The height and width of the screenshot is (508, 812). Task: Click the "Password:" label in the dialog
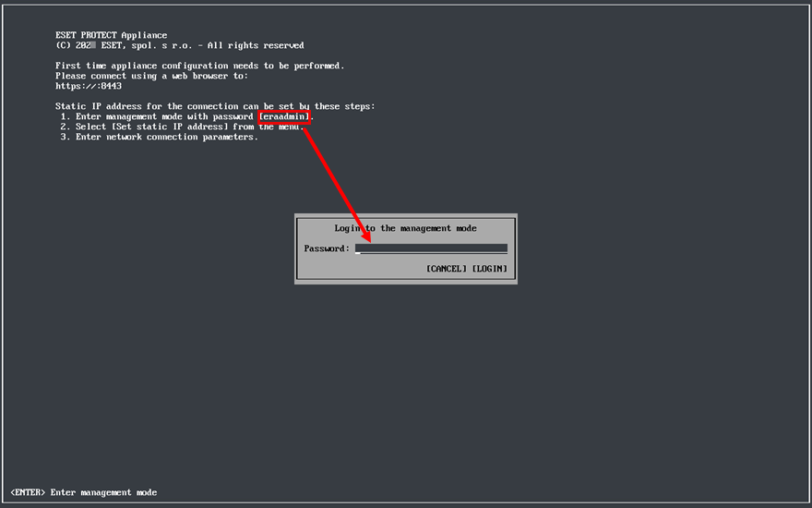click(x=327, y=248)
